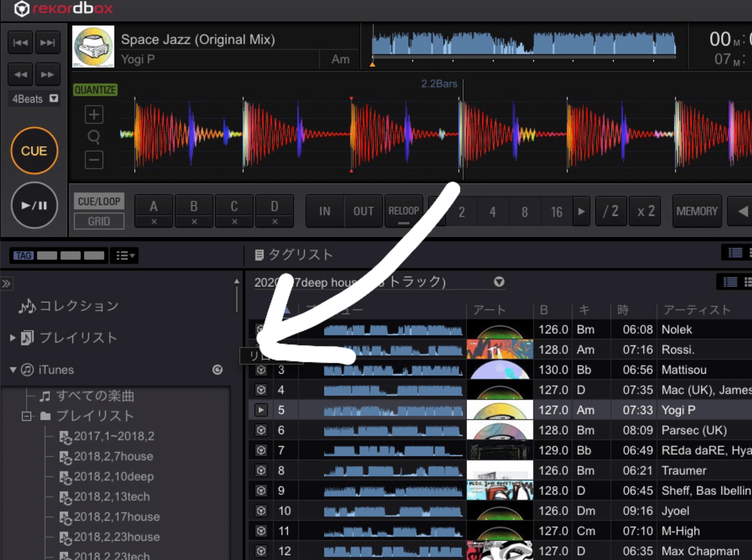Expand the top-level プレイリスト node

[x=12, y=338]
